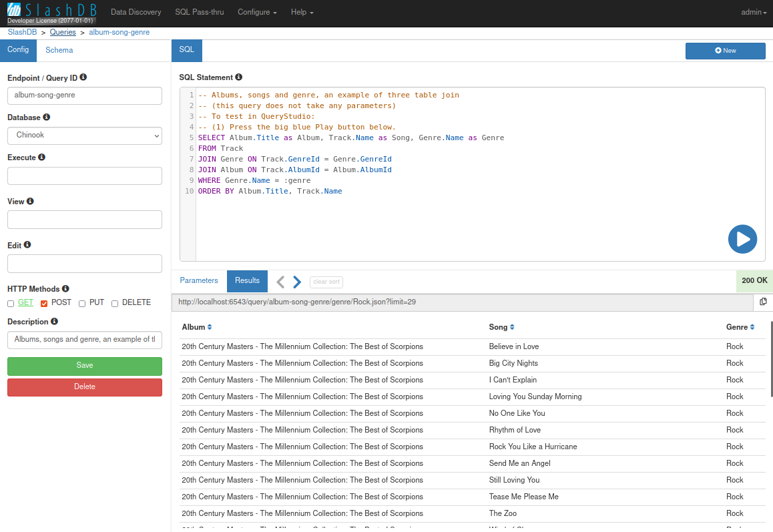Viewport: 773px width, 532px height.
Task: Click info icon next to Edit label
Action: pyautogui.click(x=27, y=244)
